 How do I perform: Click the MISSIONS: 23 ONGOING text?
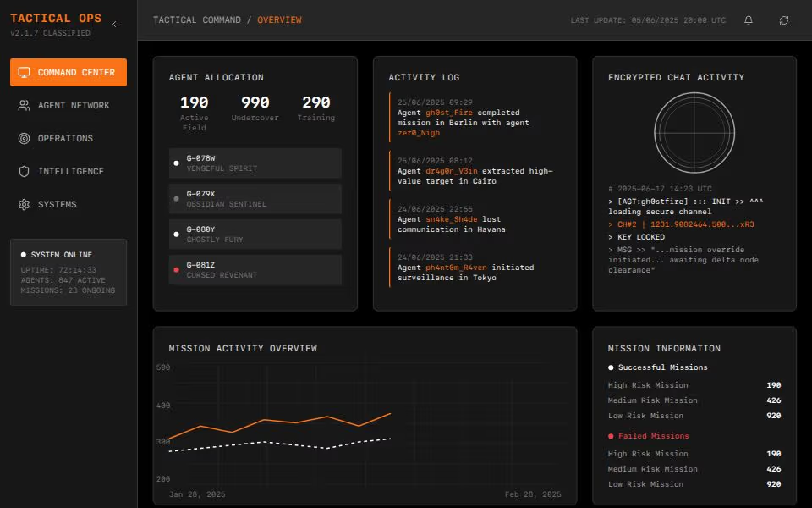(68, 290)
